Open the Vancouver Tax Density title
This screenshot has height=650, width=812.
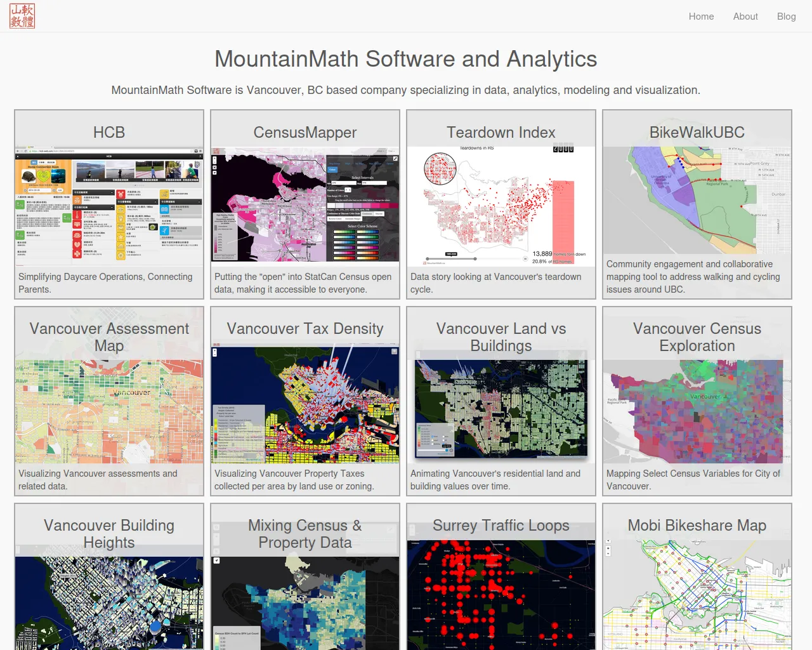[x=305, y=328]
